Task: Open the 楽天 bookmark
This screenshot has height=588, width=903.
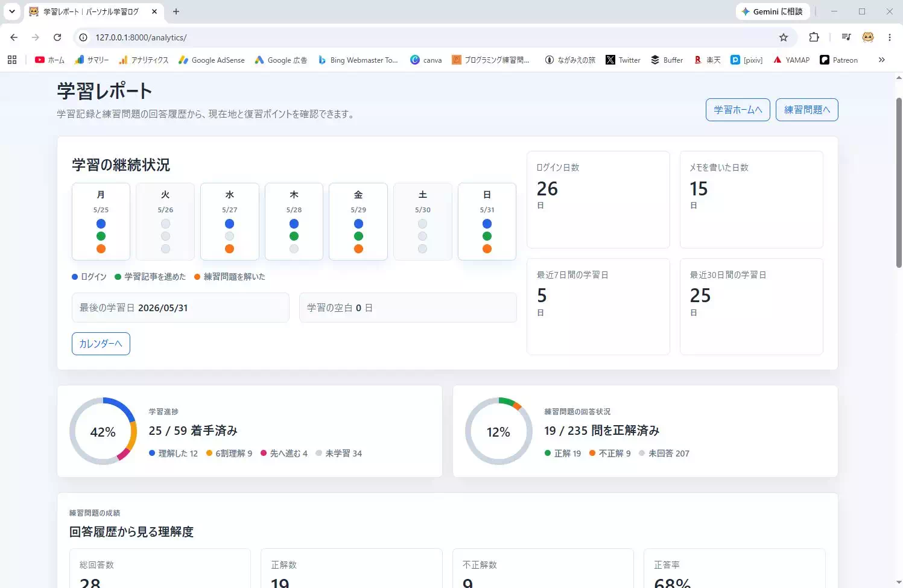Action: (x=708, y=60)
